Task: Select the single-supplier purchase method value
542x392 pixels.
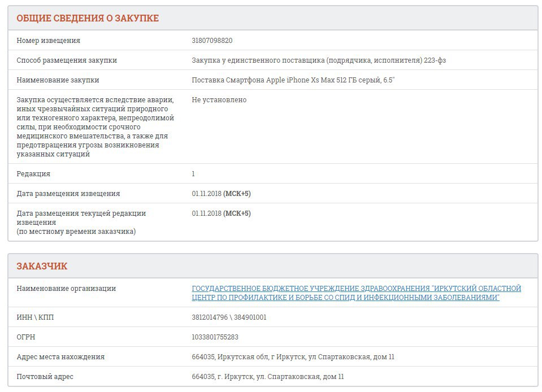Action: (x=319, y=60)
